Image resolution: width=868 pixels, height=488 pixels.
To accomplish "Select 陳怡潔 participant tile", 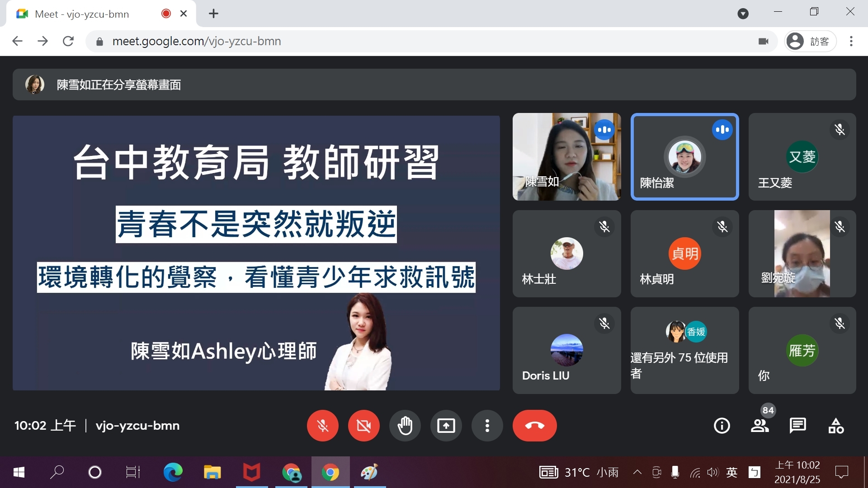I will [684, 157].
